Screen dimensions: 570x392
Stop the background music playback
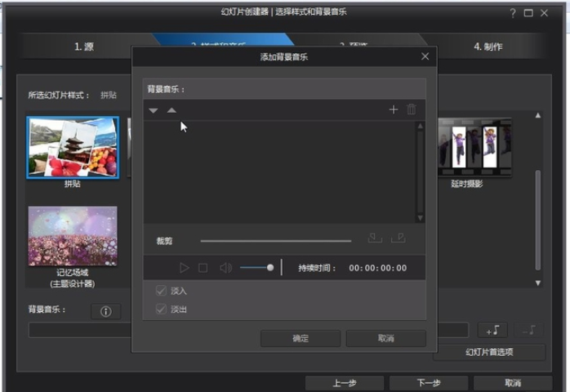coord(203,268)
